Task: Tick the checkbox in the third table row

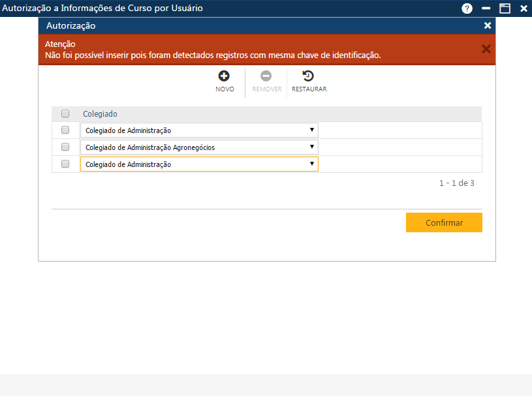Action: tap(65, 164)
